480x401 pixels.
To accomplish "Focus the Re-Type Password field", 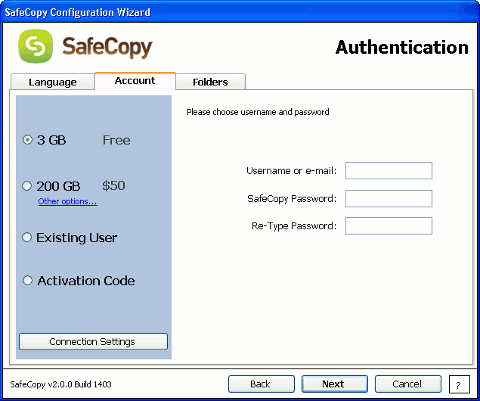I will 389,226.
